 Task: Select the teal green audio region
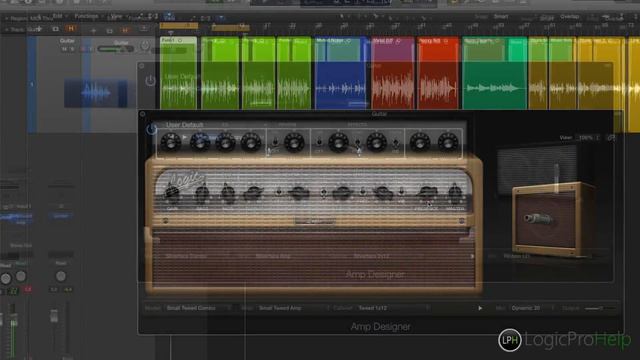[494, 73]
